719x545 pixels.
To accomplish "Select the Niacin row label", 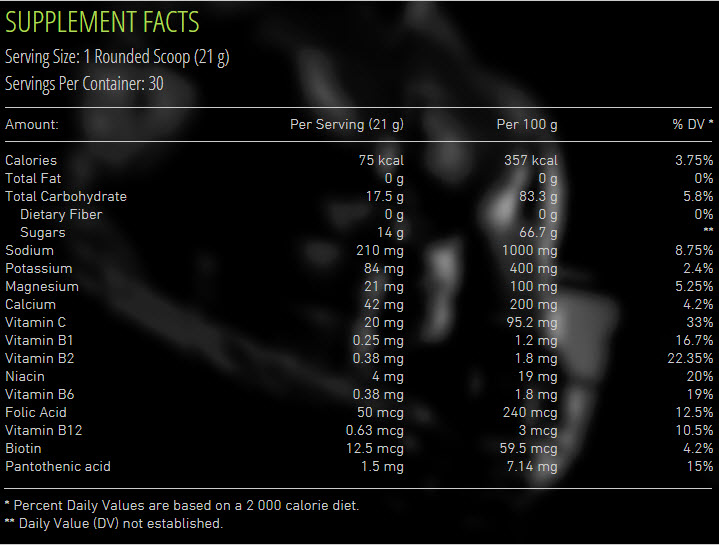I will click(x=24, y=376).
